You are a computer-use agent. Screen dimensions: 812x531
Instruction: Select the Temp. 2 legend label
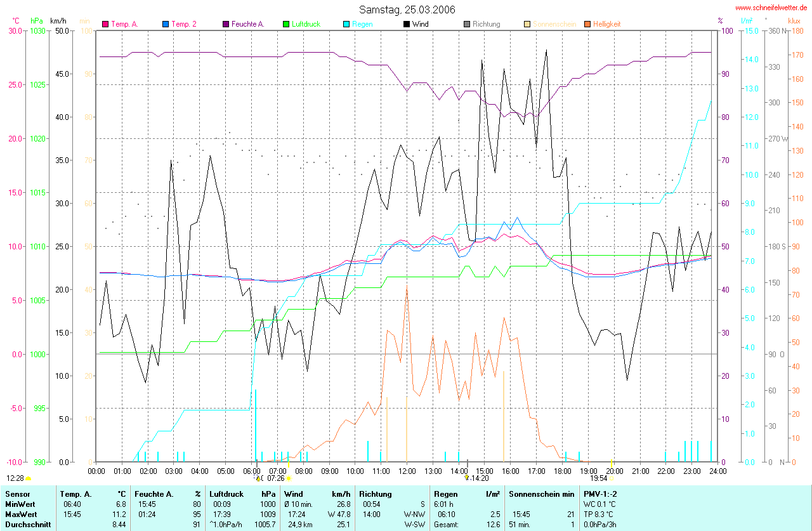click(x=184, y=24)
